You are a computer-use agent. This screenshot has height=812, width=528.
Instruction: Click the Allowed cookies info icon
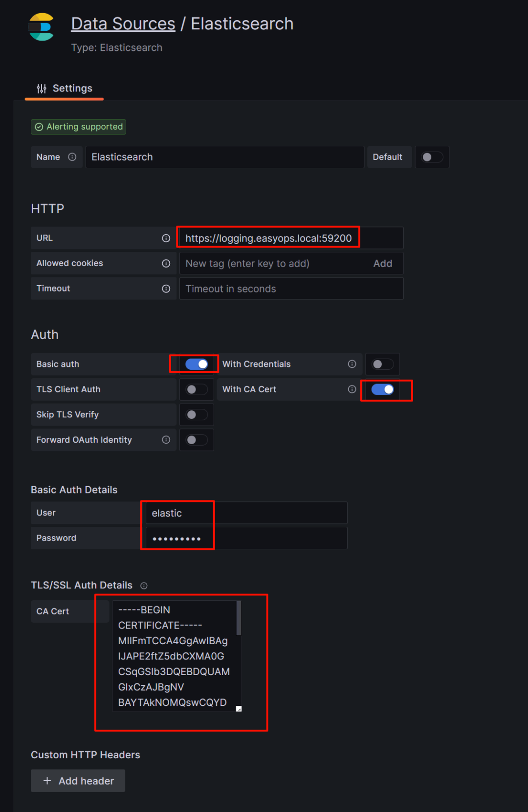(x=166, y=264)
